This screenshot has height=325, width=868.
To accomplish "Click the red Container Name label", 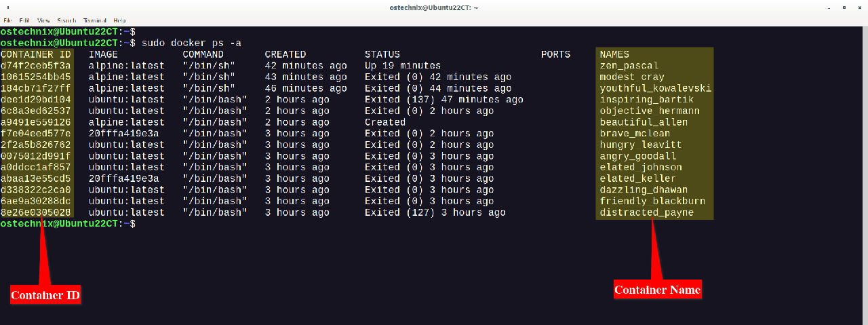I will pos(657,290).
